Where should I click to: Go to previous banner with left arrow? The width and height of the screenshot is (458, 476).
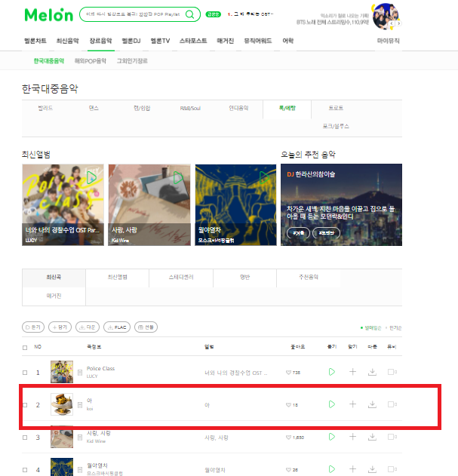coord(392,23)
